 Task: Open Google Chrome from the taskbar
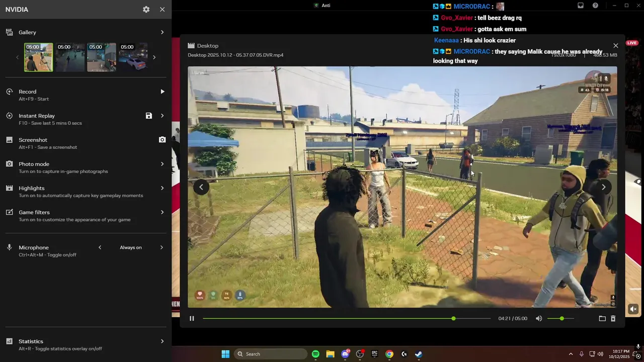coord(389,354)
